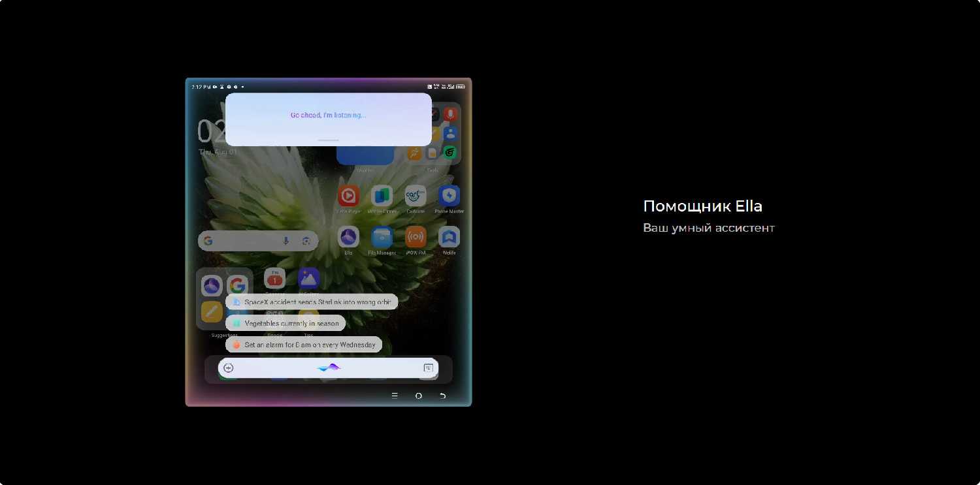Tap the Ella voice waveform indicator
Image resolution: width=980 pixels, height=485 pixels.
pyautogui.click(x=329, y=368)
